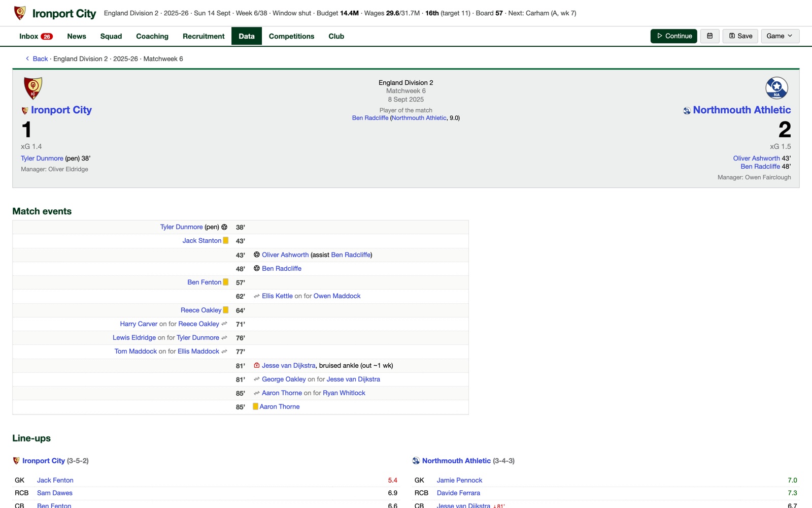812x508 pixels.
Task: Click the Continue button
Action: pos(673,36)
